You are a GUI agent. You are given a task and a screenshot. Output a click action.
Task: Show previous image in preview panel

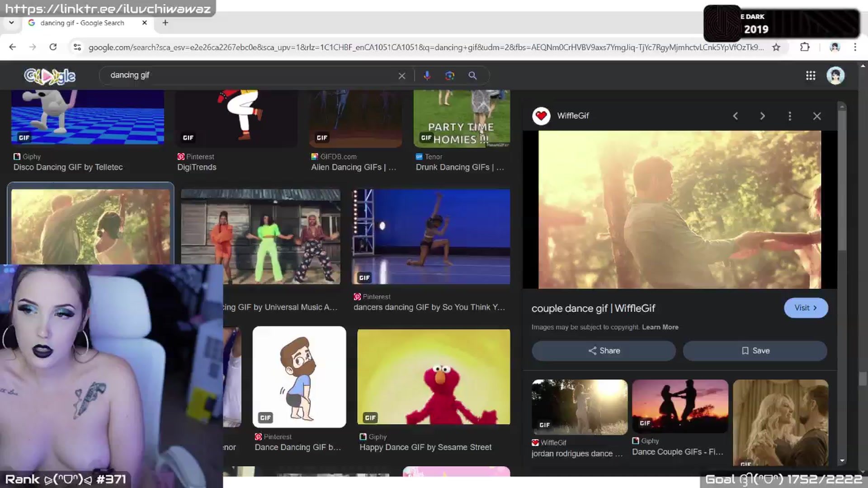(x=736, y=116)
